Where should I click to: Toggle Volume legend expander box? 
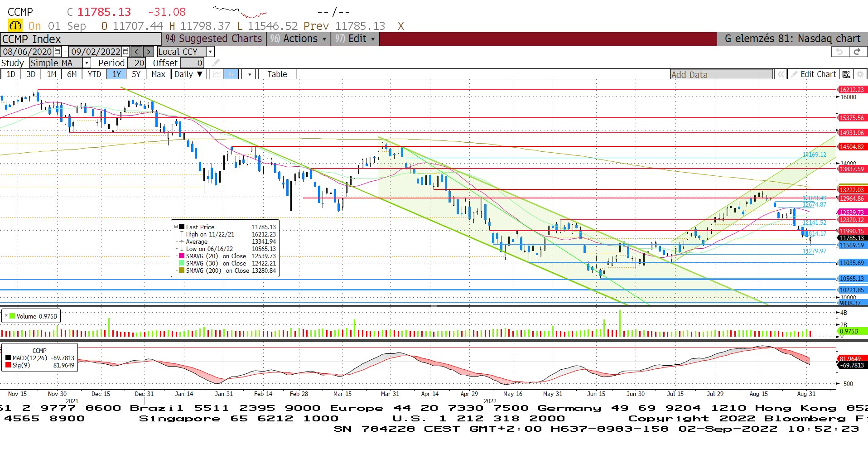(x=6, y=316)
